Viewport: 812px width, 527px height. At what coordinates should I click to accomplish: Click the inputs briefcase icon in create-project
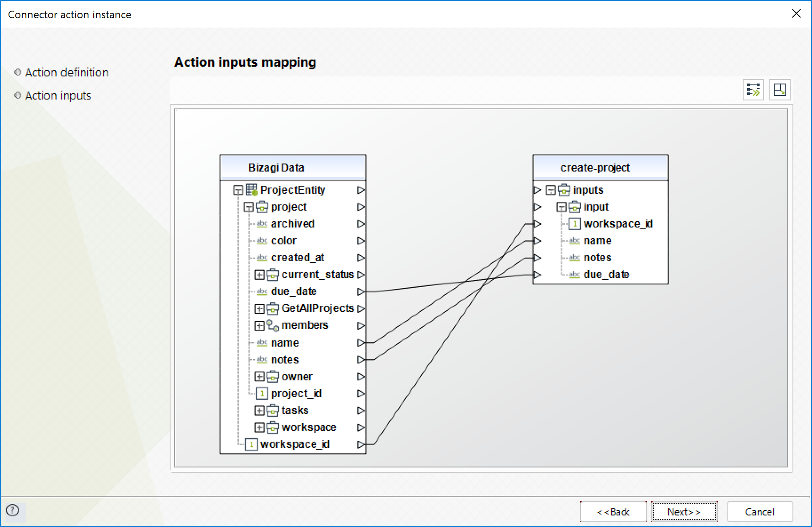click(564, 190)
